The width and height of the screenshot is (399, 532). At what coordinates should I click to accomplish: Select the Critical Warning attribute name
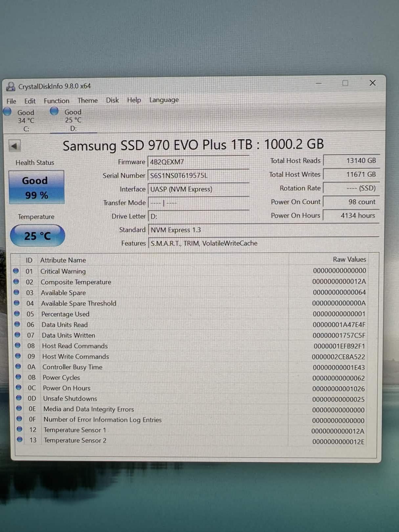pyautogui.click(x=63, y=271)
